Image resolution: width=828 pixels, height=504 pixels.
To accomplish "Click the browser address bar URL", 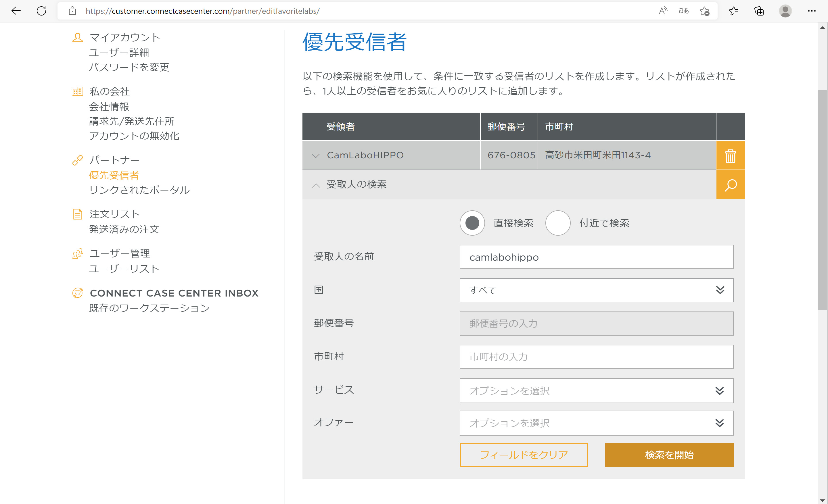I will click(x=202, y=11).
